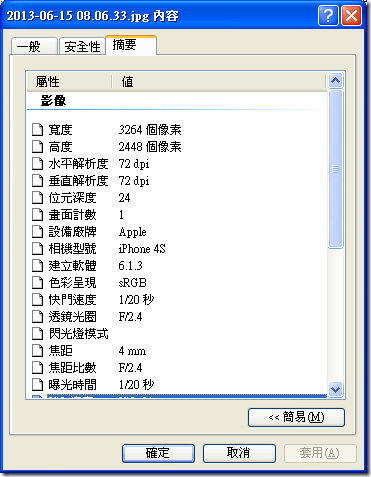Click the document icon beside 曝光時間
Screen dimensions: 371x477
38,385
